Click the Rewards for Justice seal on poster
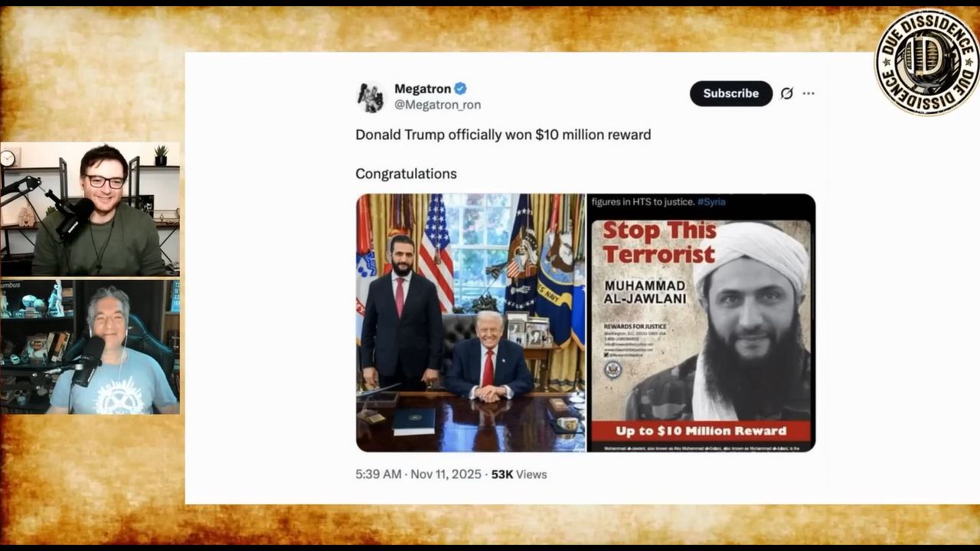This screenshot has width=980, height=551. 612,370
